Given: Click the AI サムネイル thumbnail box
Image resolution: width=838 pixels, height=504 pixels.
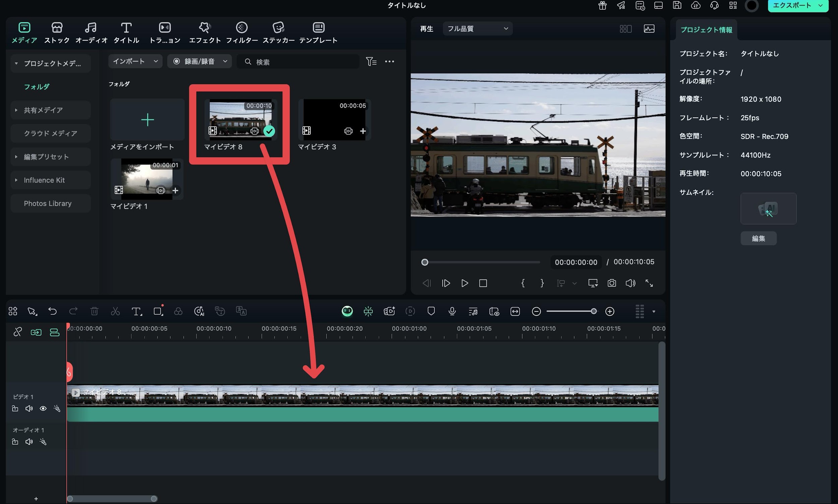Looking at the screenshot, I should (768, 208).
